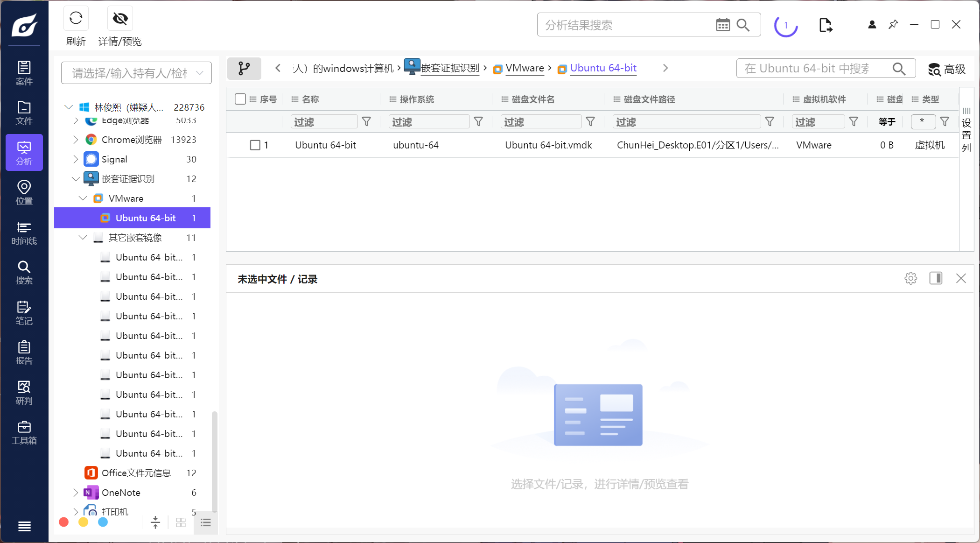Click the filter funnel for 名称 column
This screenshot has width=980, height=543.
click(366, 122)
